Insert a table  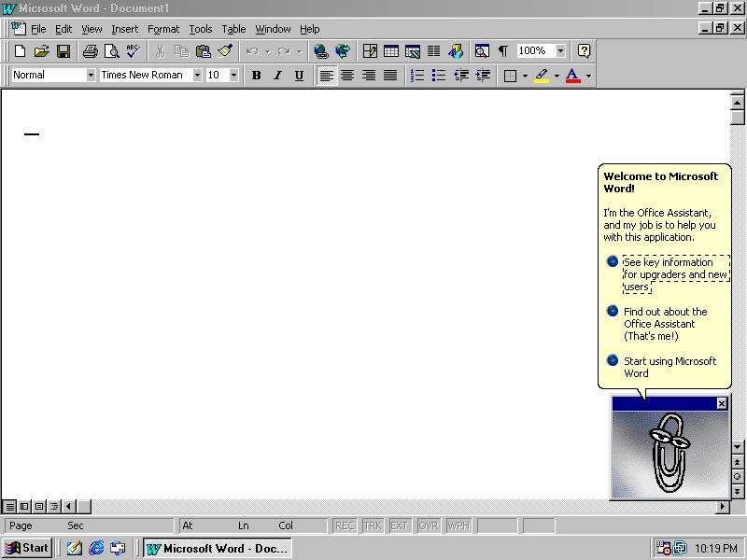coord(393,51)
